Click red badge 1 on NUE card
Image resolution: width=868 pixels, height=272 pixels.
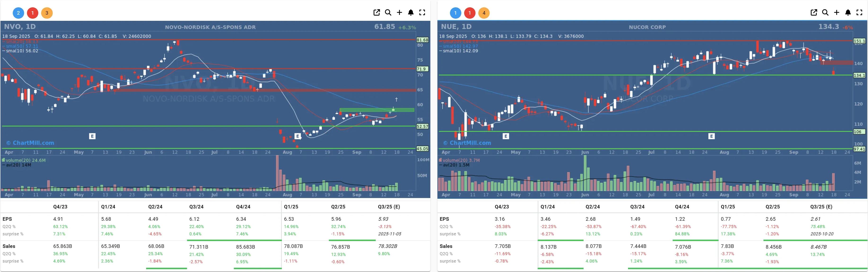(470, 13)
